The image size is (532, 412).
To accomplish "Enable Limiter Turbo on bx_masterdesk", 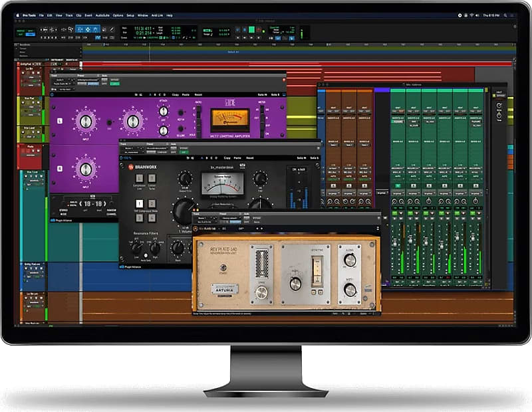I will pos(152,178).
